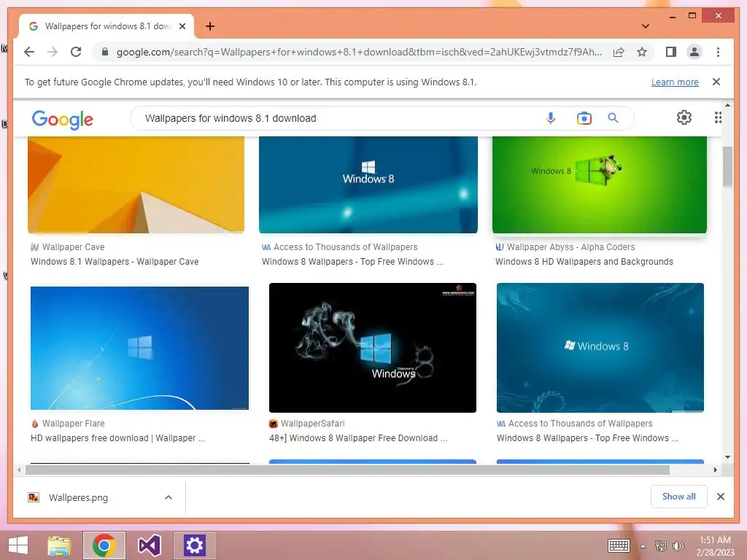Bookmark this tab with the star

tap(642, 52)
